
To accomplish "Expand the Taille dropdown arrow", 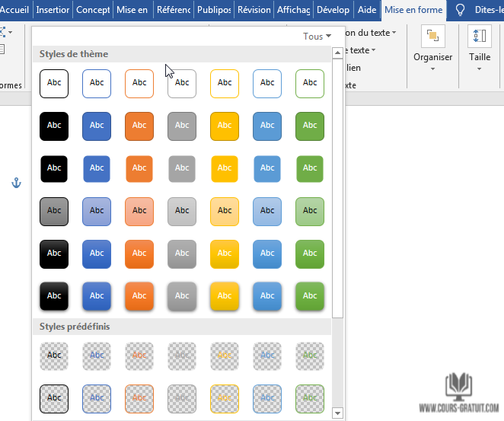I will pyautogui.click(x=480, y=69).
